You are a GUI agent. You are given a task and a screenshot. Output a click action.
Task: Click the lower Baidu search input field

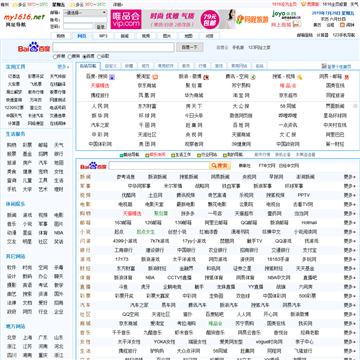click(159, 166)
